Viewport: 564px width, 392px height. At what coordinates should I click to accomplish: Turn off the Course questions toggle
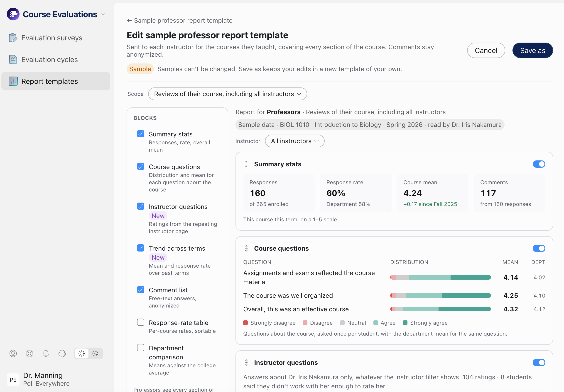click(x=539, y=249)
